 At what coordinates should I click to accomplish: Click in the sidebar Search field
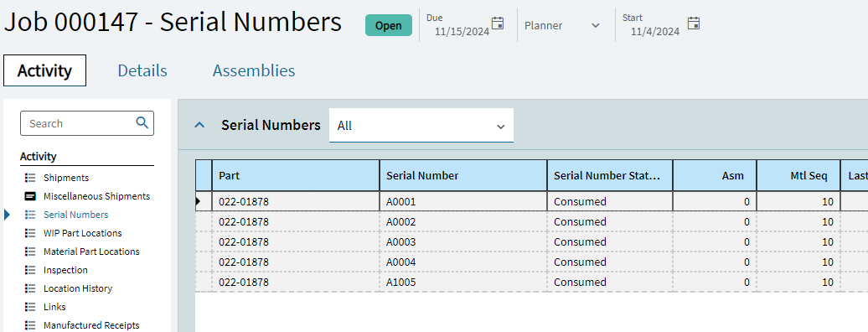click(87, 123)
